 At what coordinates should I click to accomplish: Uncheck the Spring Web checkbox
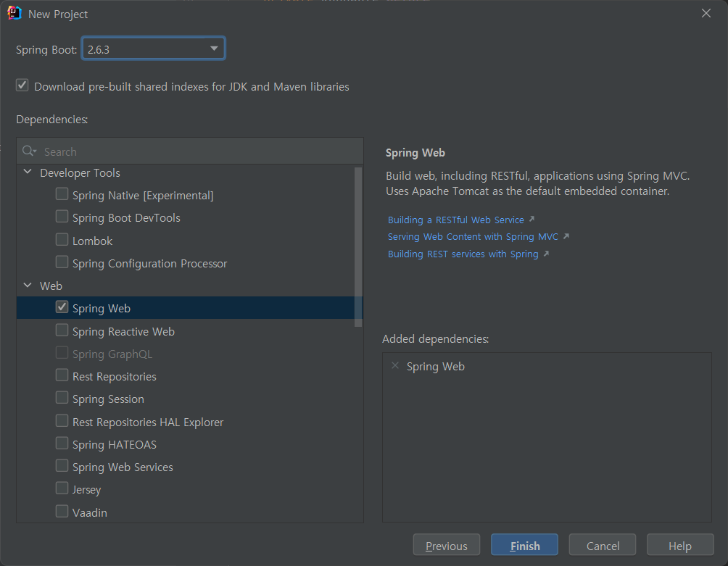point(62,307)
